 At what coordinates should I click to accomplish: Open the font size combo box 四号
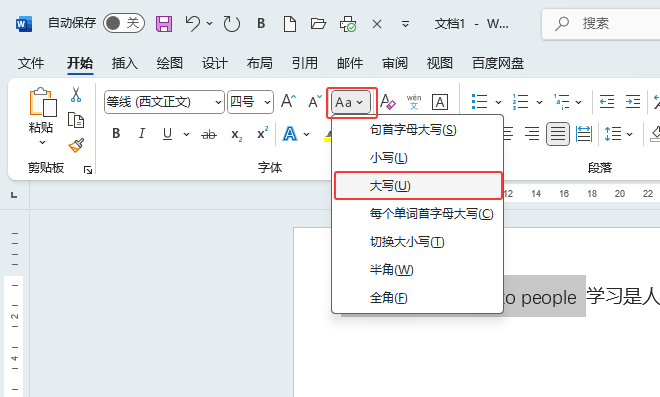[250, 102]
